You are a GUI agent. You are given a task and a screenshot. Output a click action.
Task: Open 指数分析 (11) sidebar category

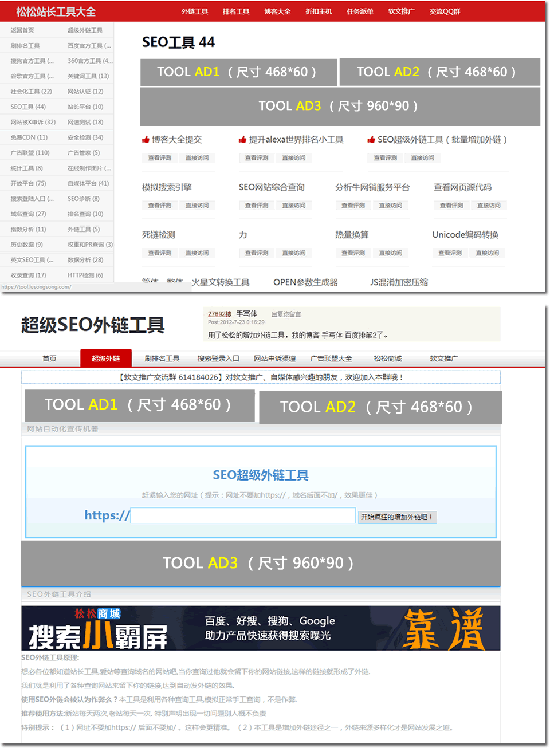point(28,230)
